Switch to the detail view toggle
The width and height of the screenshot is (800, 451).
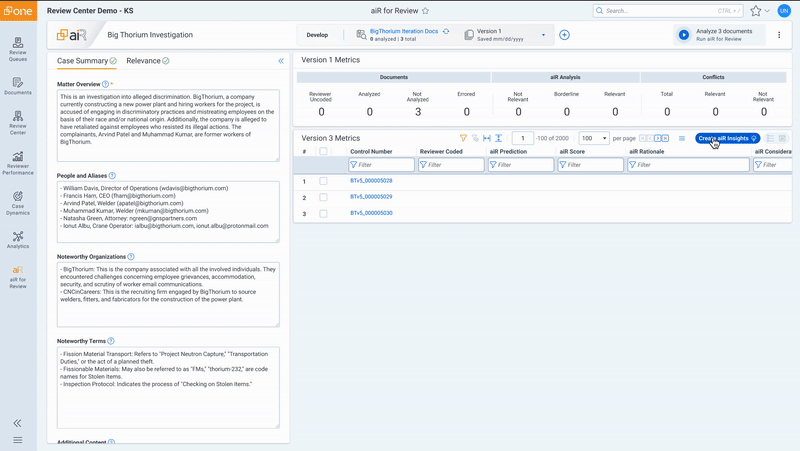pyautogui.click(x=782, y=138)
